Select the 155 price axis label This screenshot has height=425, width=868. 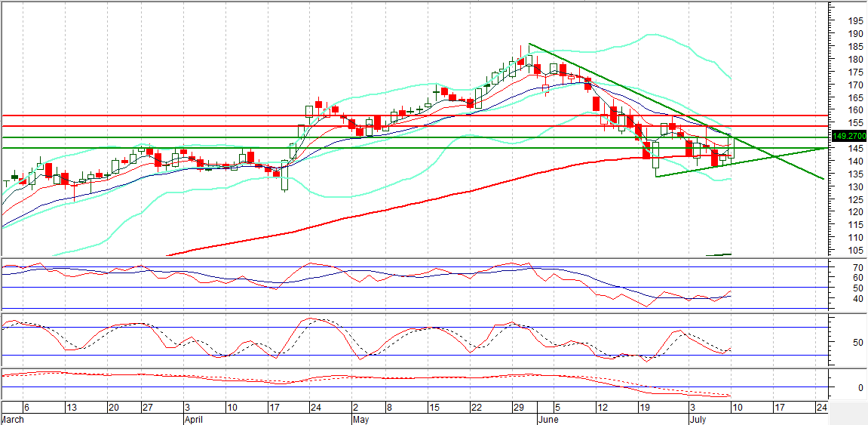(856, 123)
